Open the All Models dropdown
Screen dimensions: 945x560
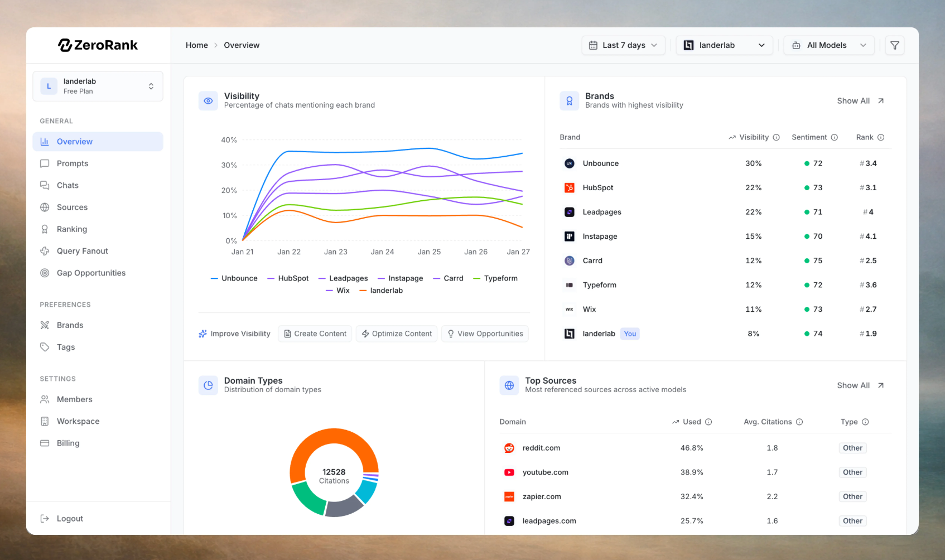coord(829,45)
